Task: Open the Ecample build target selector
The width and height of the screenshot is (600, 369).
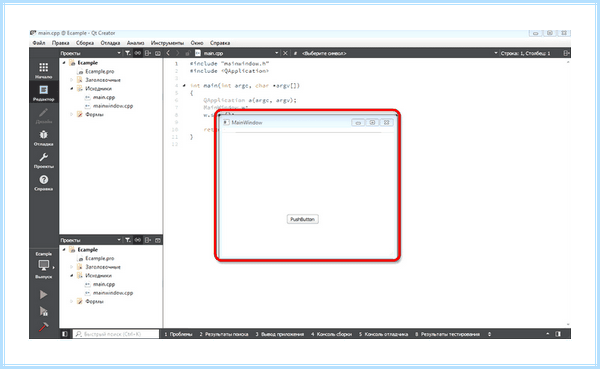Action: click(44, 265)
